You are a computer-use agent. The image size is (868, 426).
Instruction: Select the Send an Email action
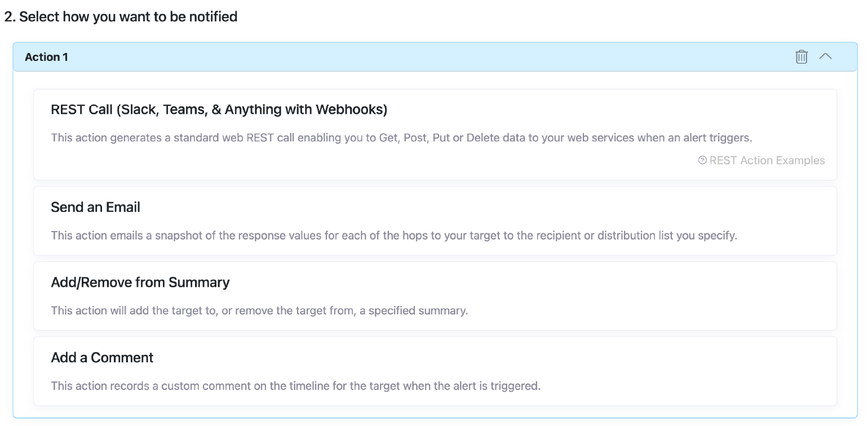[x=434, y=220]
